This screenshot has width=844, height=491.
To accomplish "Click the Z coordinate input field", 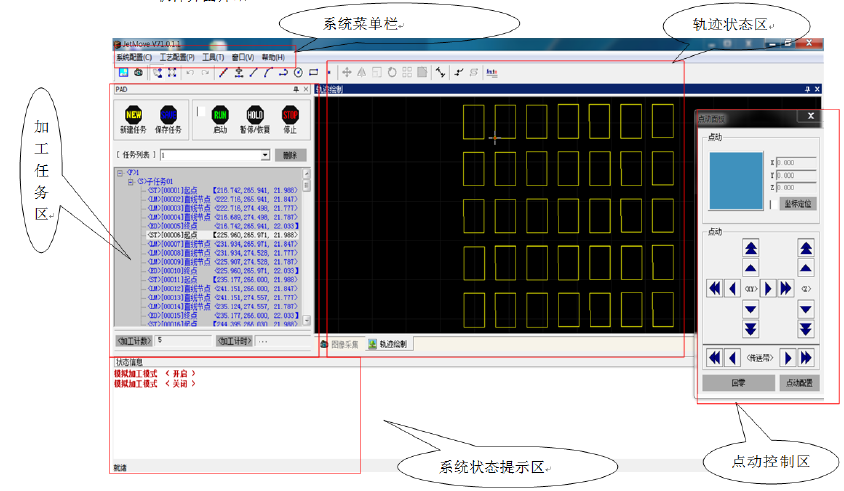I will click(x=796, y=187).
